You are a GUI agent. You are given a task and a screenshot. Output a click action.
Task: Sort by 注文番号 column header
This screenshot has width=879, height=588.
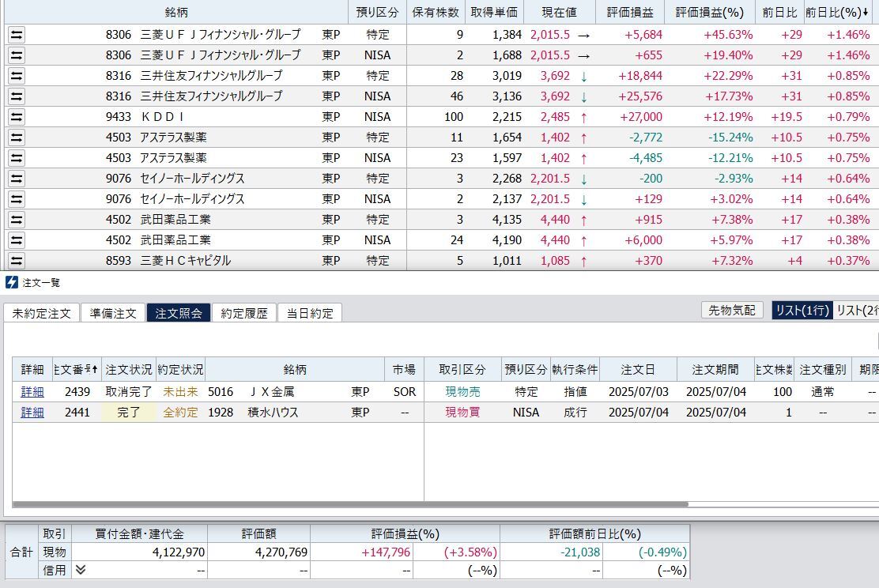coord(76,369)
